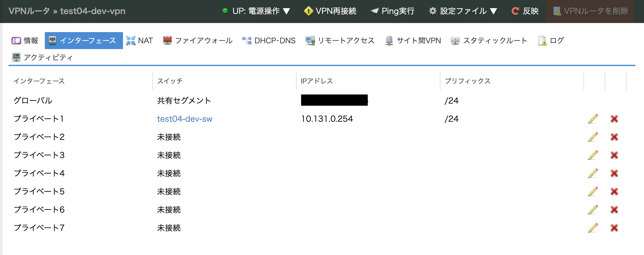The width and height of the screenshot is (644, 255).
Task: Go back via VPNルータ breadcrumb
Action: click(x=29, y=11)
